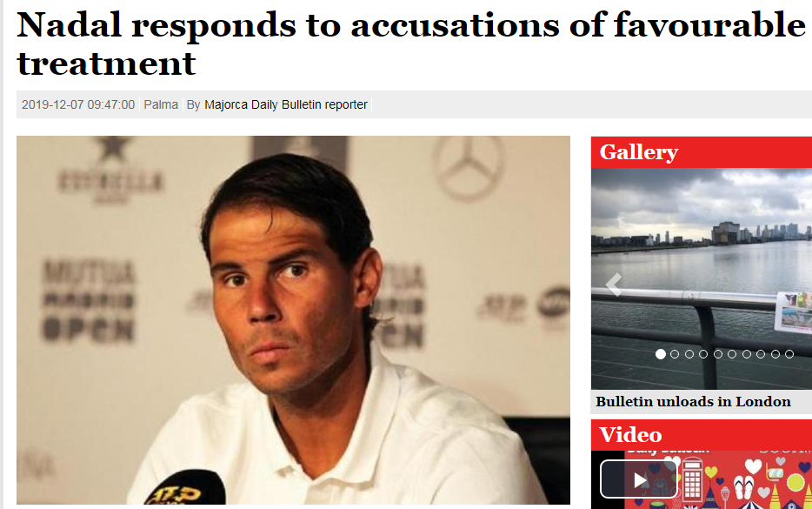Play the video in Video section

639,479
